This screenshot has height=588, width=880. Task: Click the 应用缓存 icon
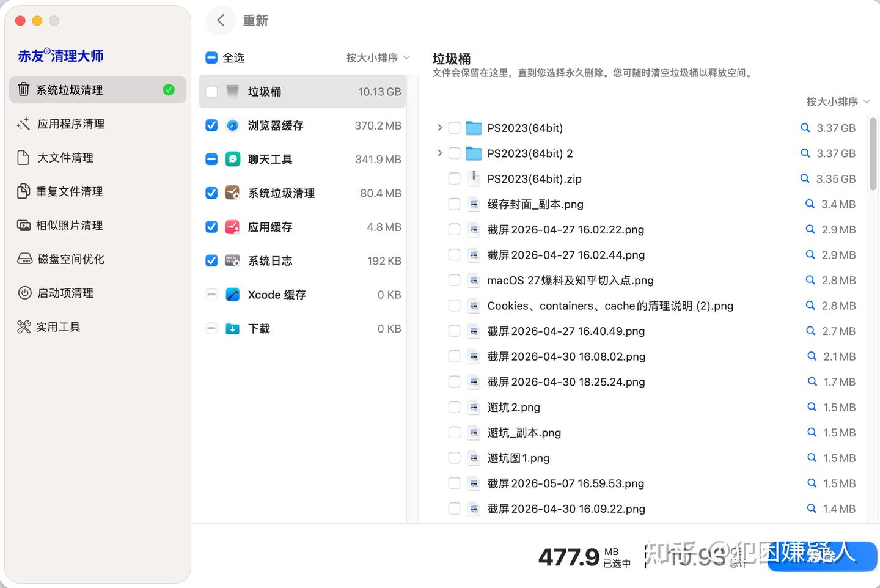[232, 227]
